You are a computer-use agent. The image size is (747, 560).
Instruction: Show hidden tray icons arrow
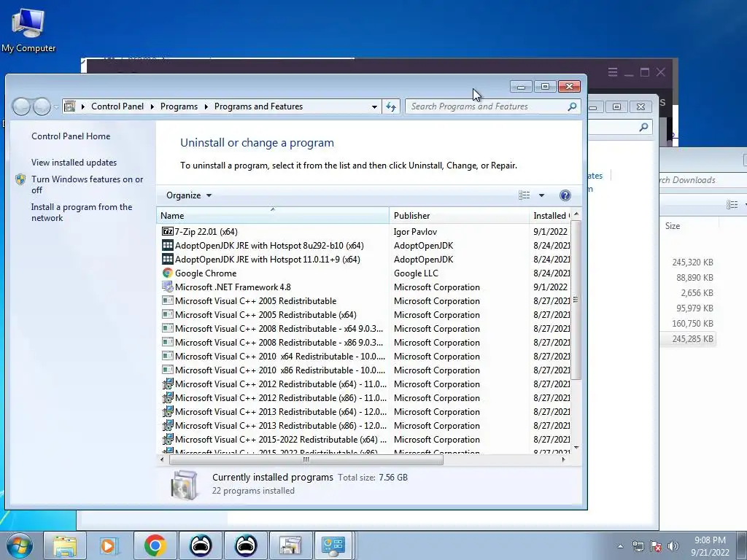pyautogui.click(x=620, y=546)
